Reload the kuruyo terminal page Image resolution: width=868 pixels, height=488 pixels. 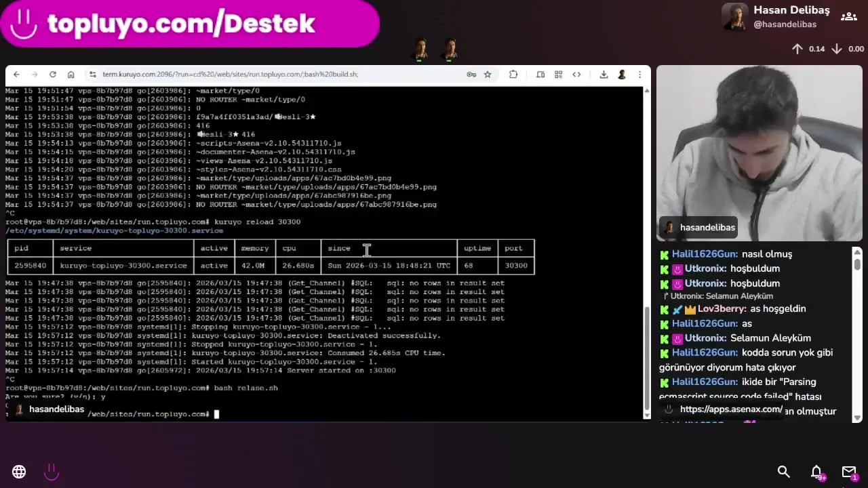52,75
